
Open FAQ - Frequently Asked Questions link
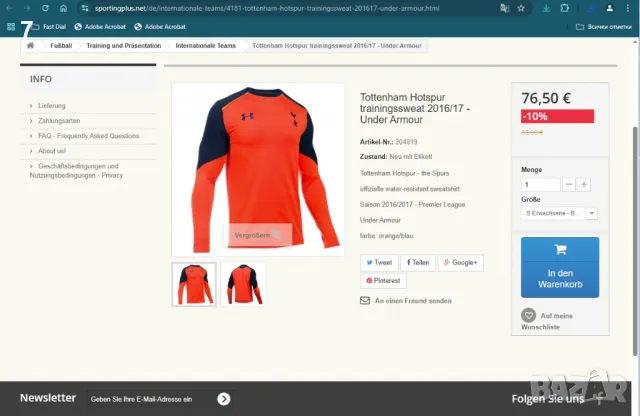(x=89, y=136)
